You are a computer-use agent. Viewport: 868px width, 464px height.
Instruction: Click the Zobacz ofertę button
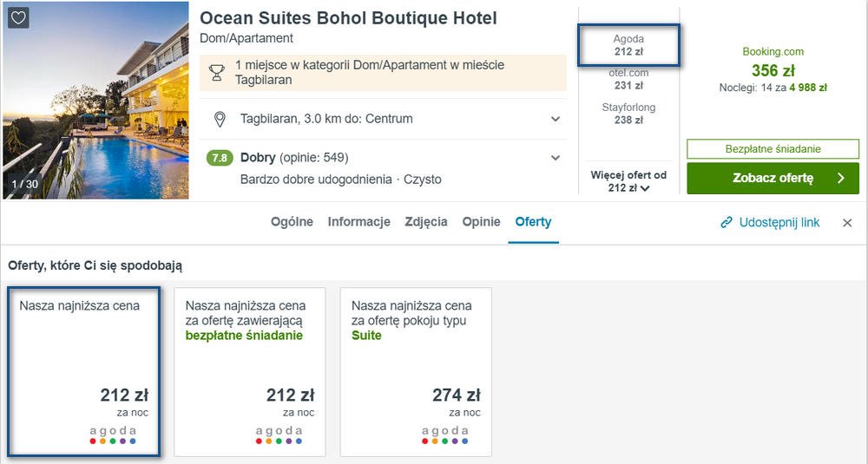773,178
